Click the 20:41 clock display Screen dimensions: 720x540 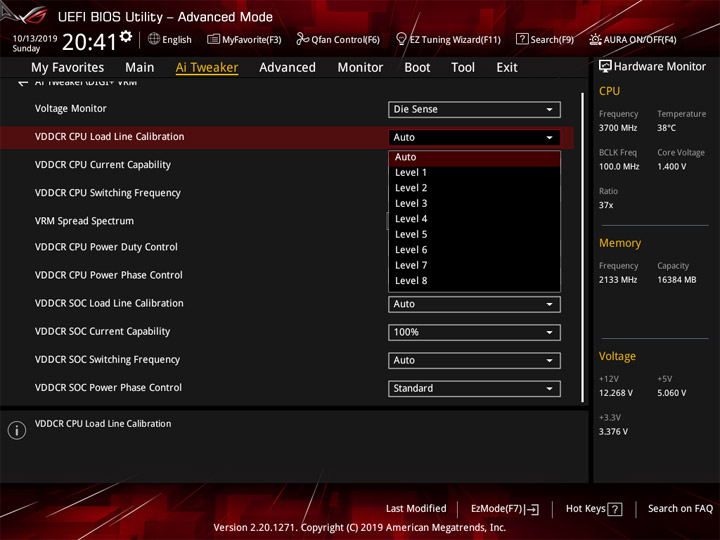90,42
